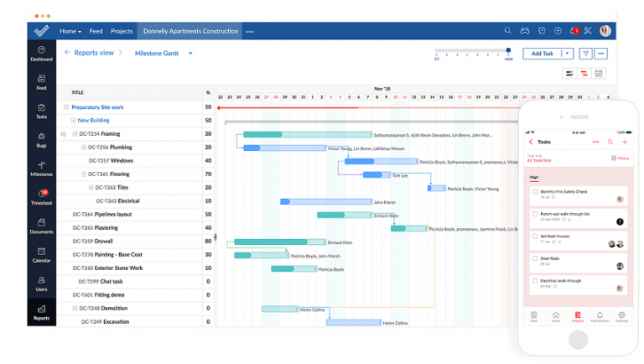644x364 pixels.
Task: Collapse the Preparatory Site work group
Action: click(66, 107)
